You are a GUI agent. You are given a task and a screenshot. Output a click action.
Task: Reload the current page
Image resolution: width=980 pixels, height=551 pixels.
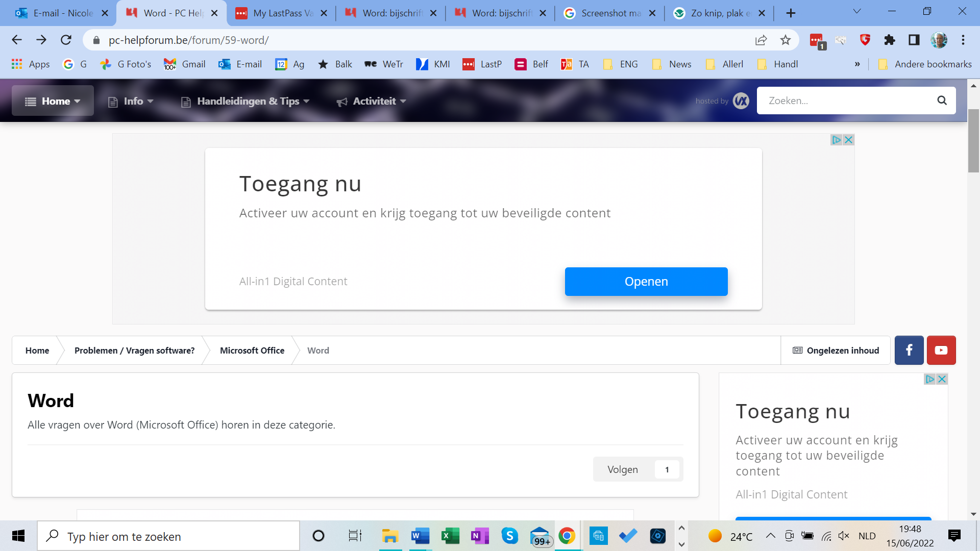(x=66, y=40)
